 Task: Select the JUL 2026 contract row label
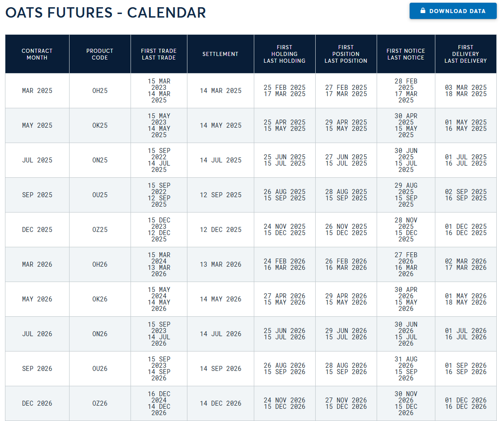point(37,334)
